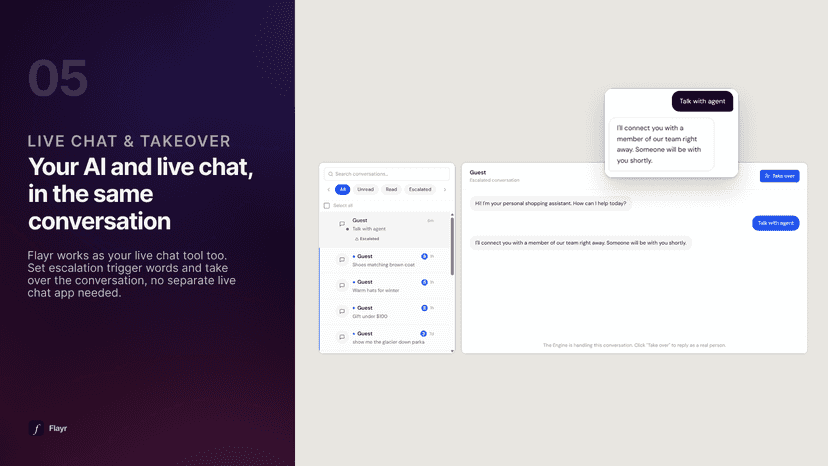Click the chat icon beside 'Shoes matching brown coat'

pos(342,260)
